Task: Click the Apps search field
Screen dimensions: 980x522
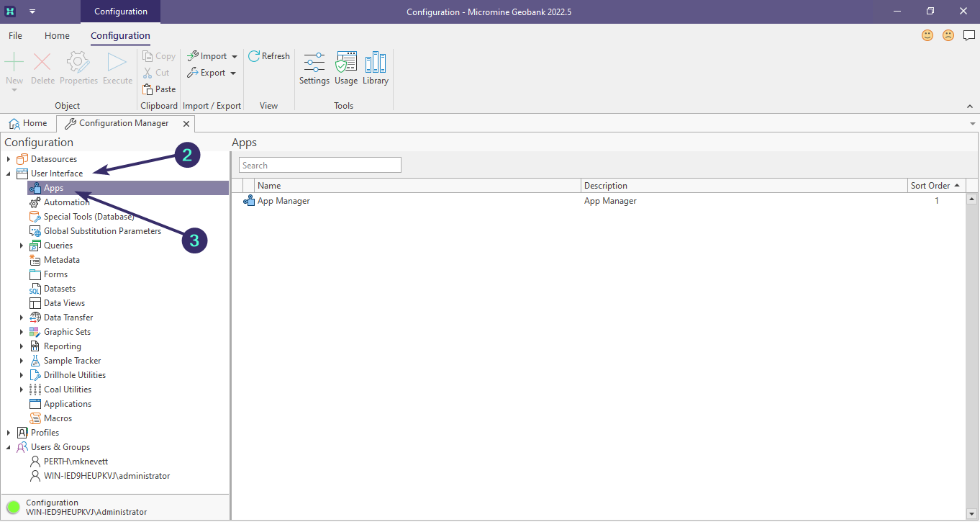Action: tap(319, 166)
